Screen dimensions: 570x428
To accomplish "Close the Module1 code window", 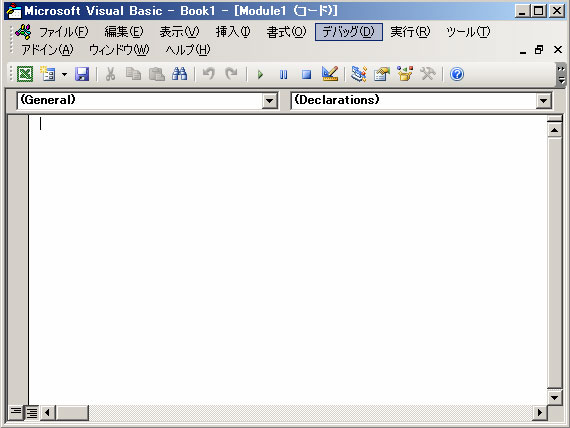I will 558,50.
